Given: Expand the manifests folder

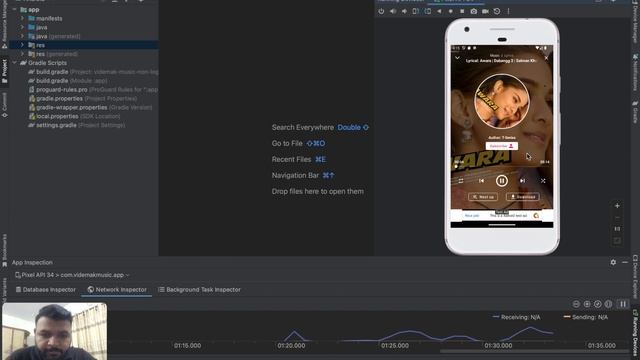Looking at the screenshot, I should 22,18.
